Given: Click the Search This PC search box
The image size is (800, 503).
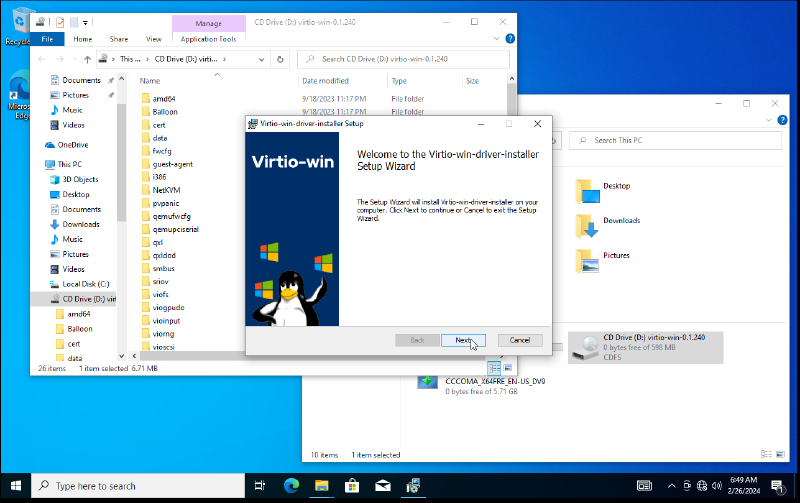Looking at the screenshot, I should pyautogui.click(x=675, y=140).
